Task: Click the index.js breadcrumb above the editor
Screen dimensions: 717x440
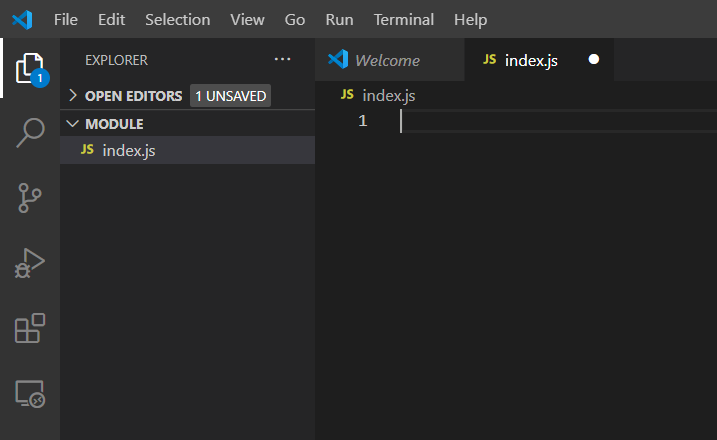Action: pos(388,95)
